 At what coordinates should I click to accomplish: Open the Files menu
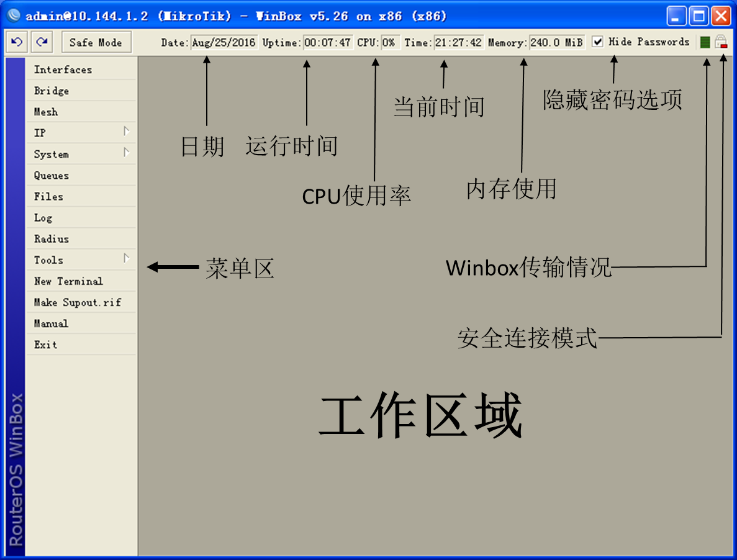point(81,196)
